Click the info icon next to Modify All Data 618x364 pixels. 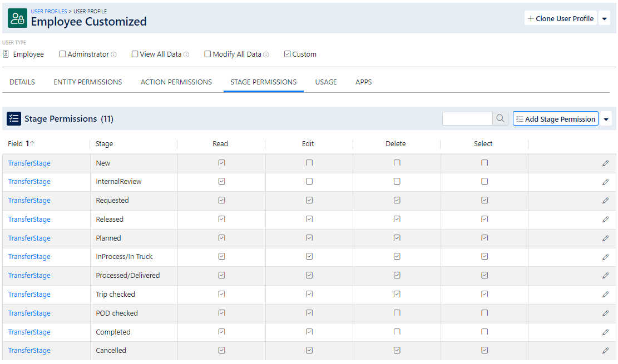pos(266,55)
